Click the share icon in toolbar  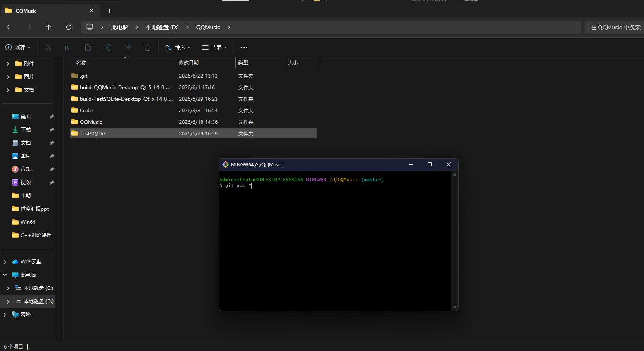pos(128,47)
